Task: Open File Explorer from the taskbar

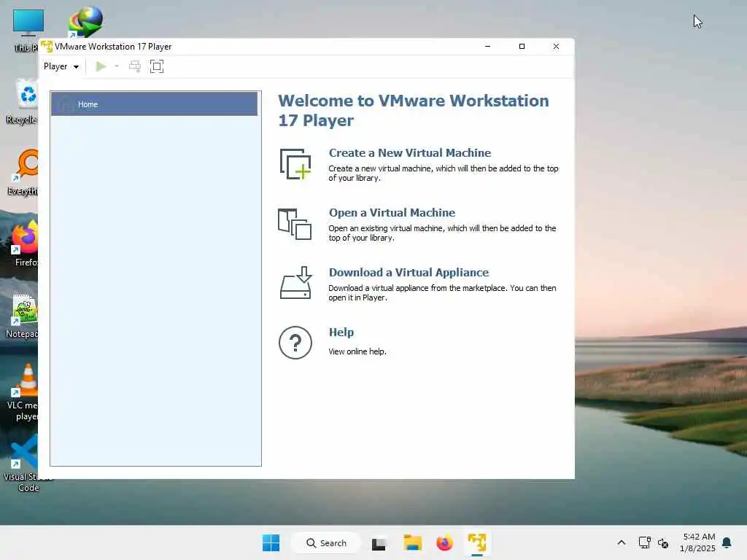Action: click(x=413, y=542)
